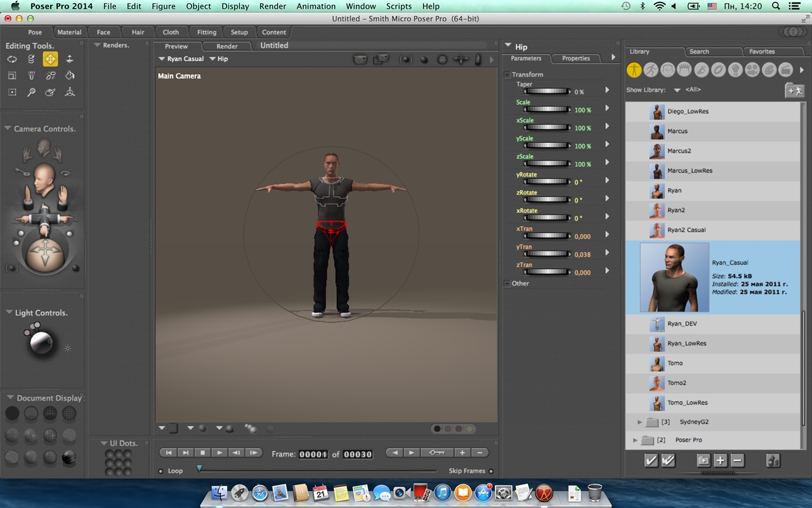
Task: Select the View Magnifier tool
Action: (31, 92)
